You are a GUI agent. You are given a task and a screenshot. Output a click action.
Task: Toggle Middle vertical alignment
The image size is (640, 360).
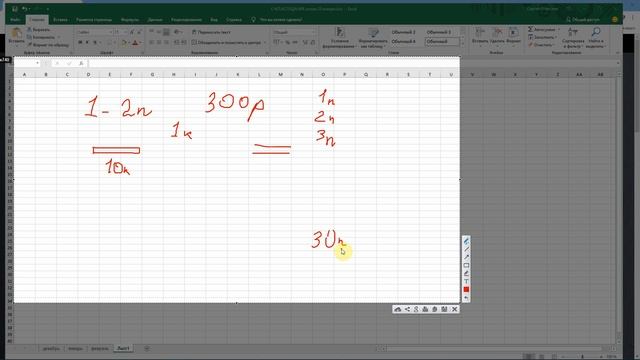[159, 32]
